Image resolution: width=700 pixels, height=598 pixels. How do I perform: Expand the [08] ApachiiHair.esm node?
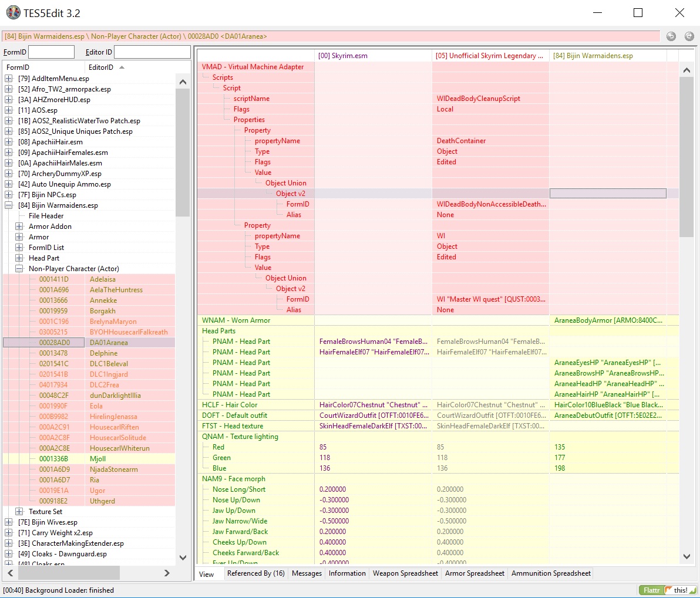pos(8,142)
